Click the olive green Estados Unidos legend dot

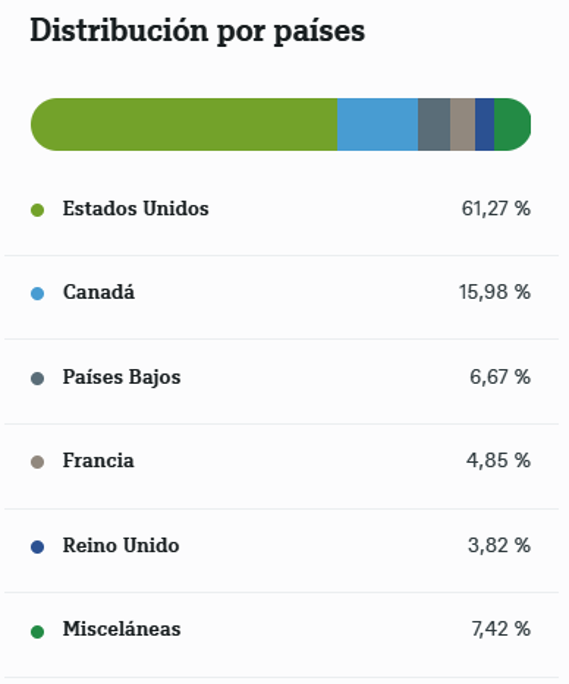tap(38, 210)
